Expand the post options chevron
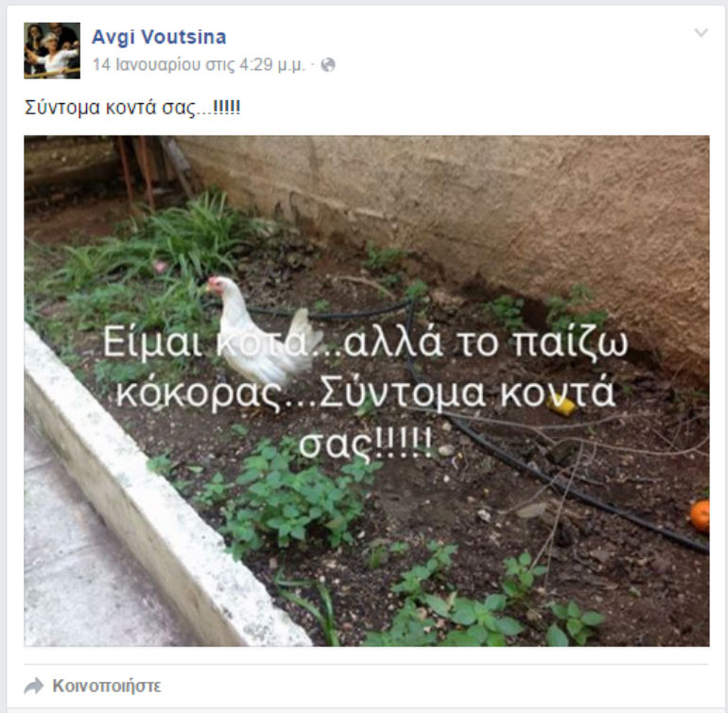The image size is (728, 713). coord(701,32)
